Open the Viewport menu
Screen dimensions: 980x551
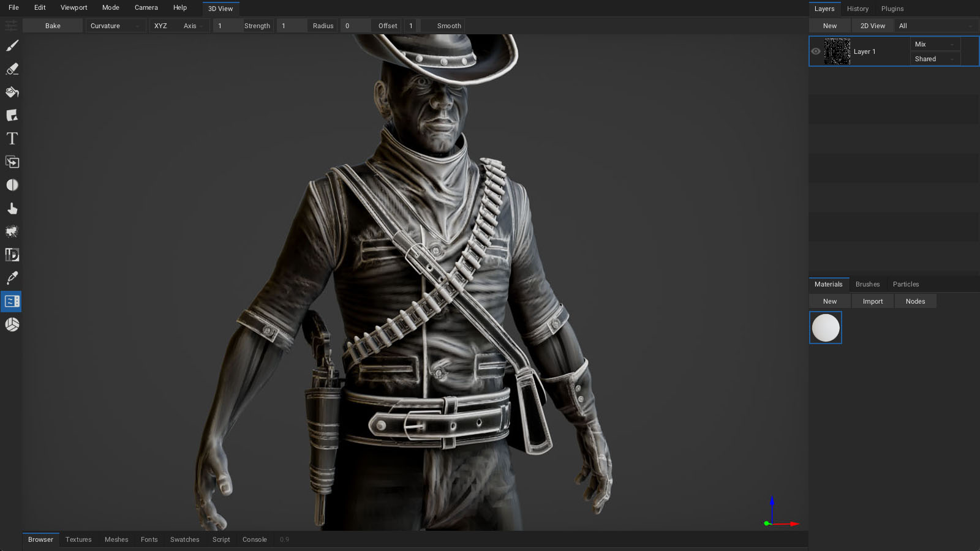(x=73, y=8)
